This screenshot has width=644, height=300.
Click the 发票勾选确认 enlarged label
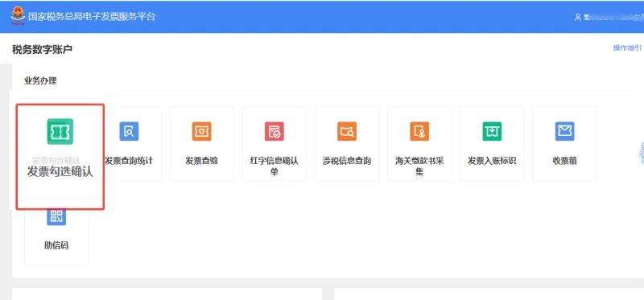coord(60,171)
